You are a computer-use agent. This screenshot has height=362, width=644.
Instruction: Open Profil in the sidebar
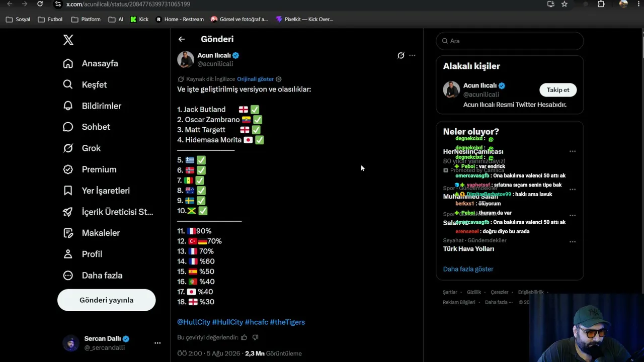tap(92, 254)
